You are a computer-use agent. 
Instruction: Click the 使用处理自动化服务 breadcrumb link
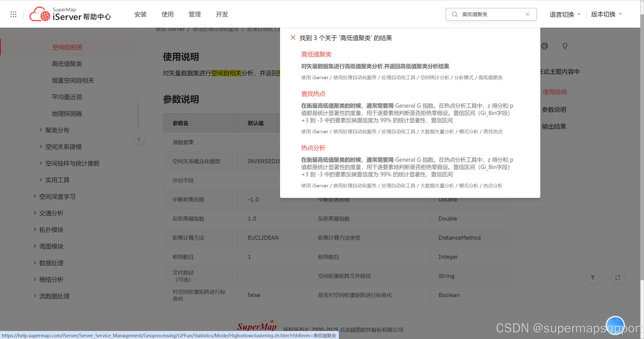[x=216, y=29]
